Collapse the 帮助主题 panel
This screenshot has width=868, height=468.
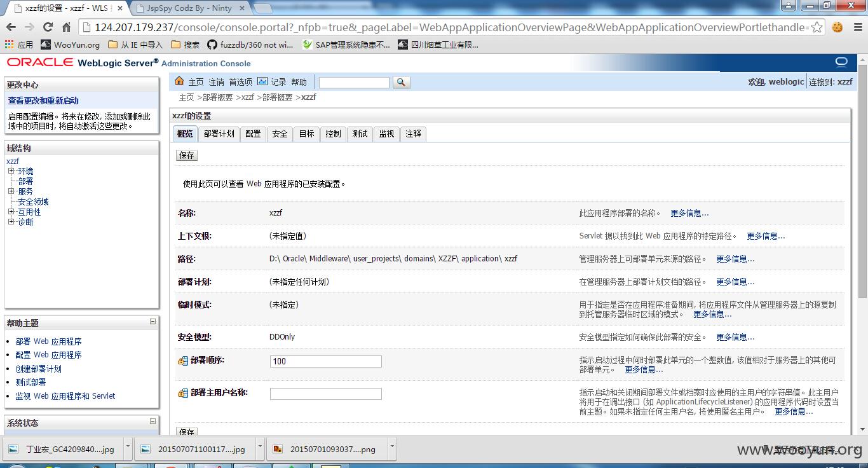pos(153,322)
